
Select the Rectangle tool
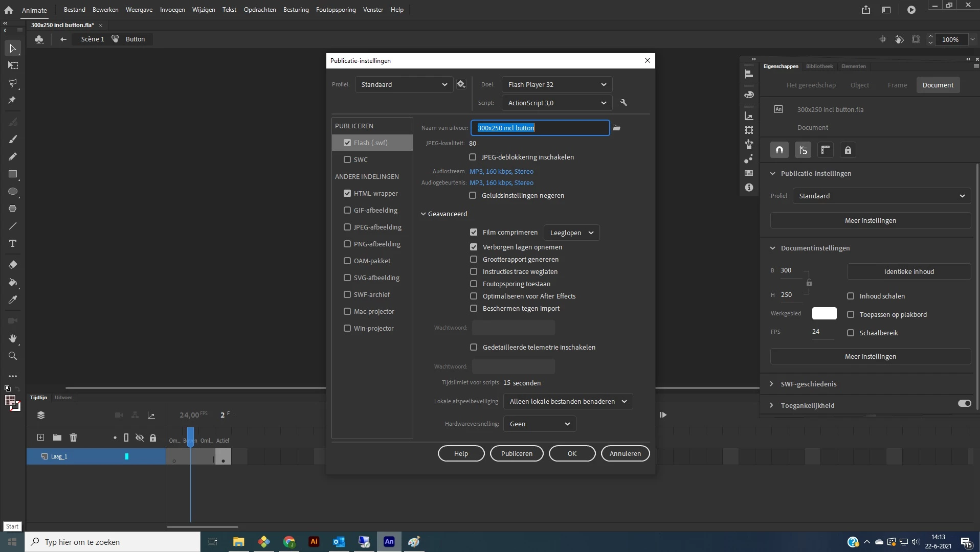pyautogui.click(x=13, y=174)
